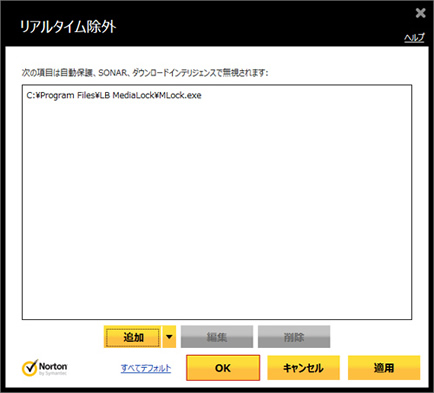This screenshot has height=393, width=434.
Task: Expand the 追加 dropdown arrow
Action: [x=169, y=337]
